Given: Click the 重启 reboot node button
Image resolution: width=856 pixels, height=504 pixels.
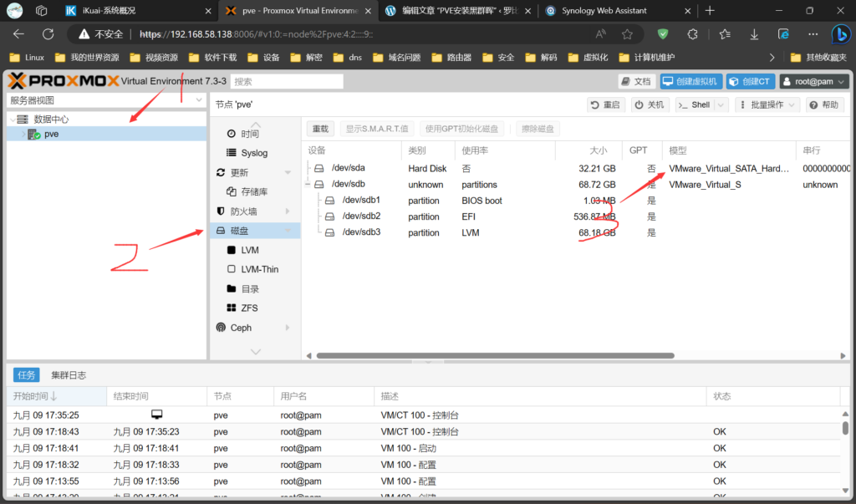Looking at the screenshot, I should [605, 104].
